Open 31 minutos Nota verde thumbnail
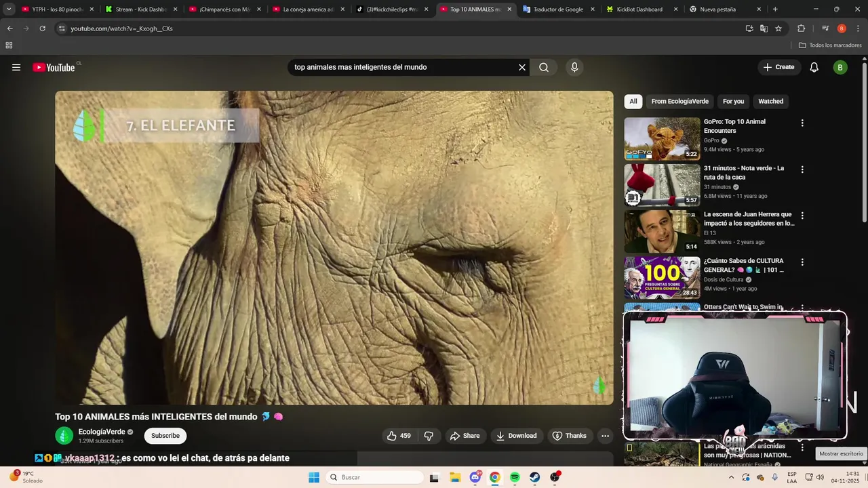This screenshot has width=868, height=488. [x=662, y=185]
